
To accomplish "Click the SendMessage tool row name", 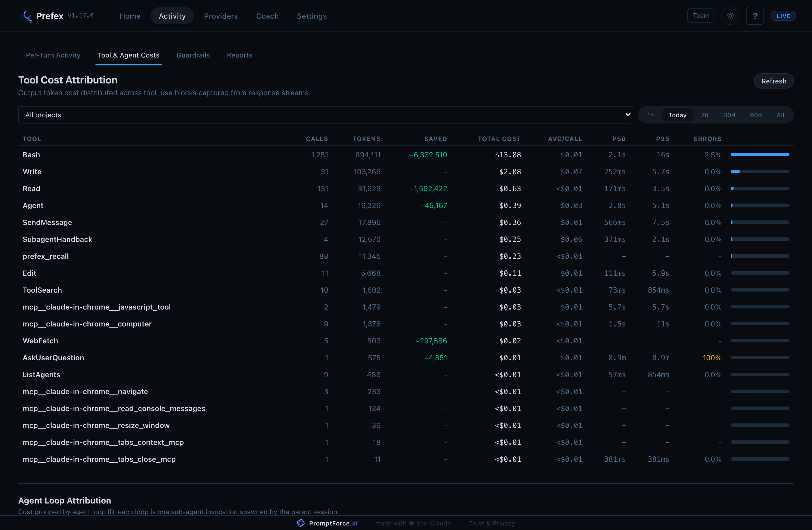I will point(47,222).
